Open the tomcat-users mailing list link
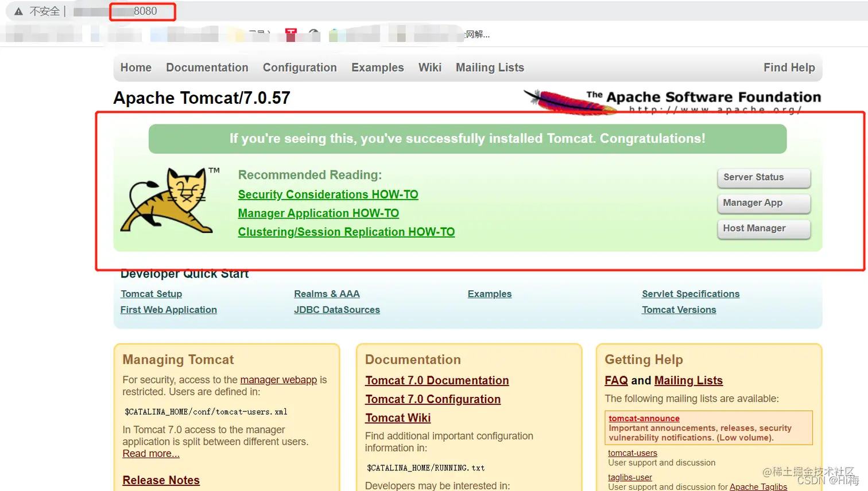Image resolution: width=868 pixels, height=491 pixels. click(633, 453)
